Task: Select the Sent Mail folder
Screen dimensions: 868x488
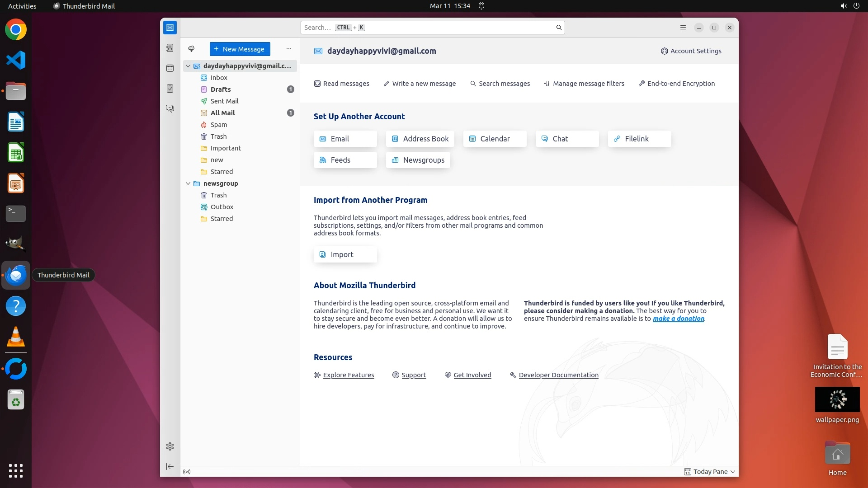Action: pyautogui.click(x=224, y=101)
